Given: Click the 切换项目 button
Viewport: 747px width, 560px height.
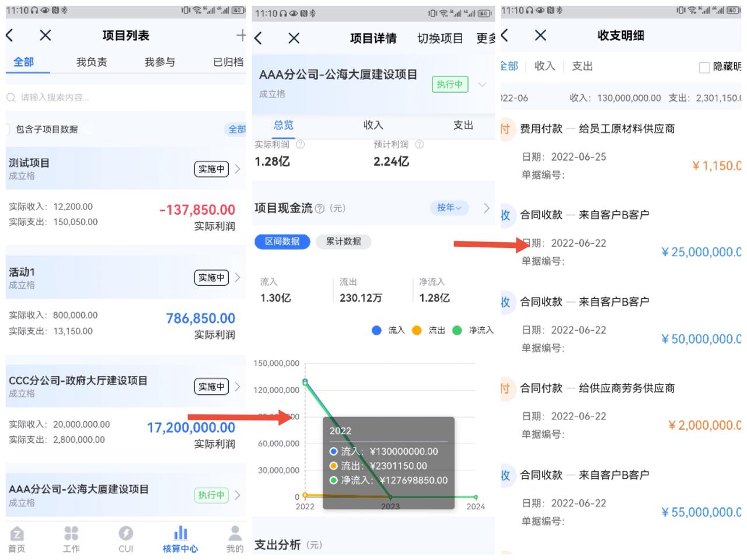Looking at the screenshot, I should click(x=440, y=38).
